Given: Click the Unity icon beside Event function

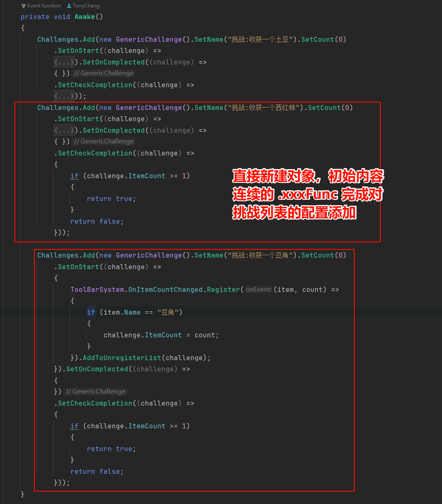Looking at the screenshot, I should [x=24, y=6].
